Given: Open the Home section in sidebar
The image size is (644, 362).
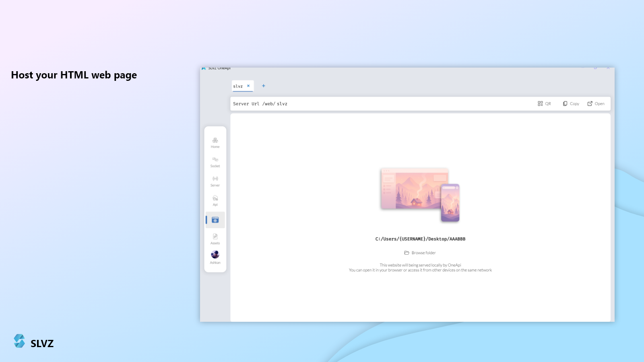Looking at the screenshot, I should click(x=215, y=142).
